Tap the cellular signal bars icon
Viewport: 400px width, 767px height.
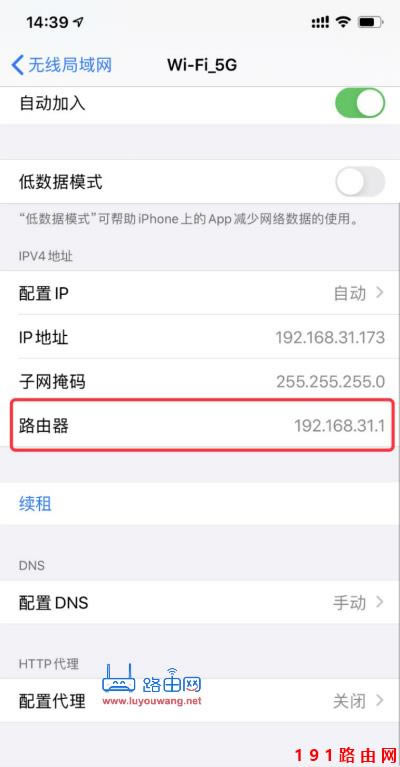coord(320,22)
